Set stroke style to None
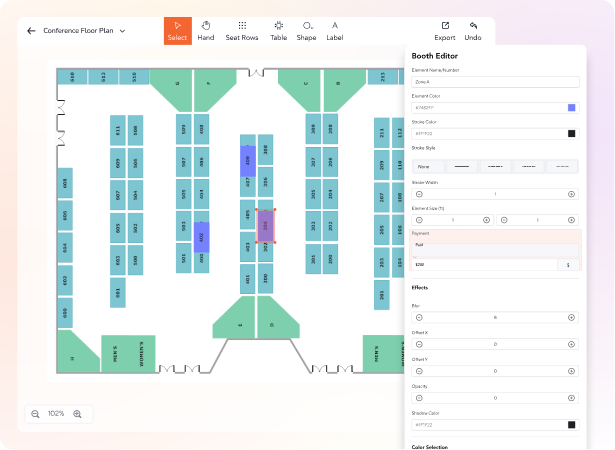 click(x=428, y=167)
